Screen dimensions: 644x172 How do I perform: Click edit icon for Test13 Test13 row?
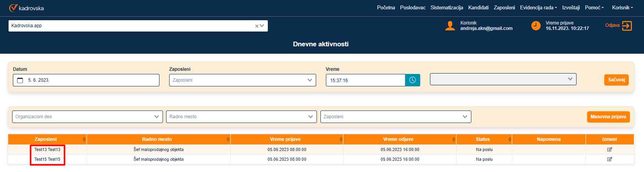[x=609, y=149]
